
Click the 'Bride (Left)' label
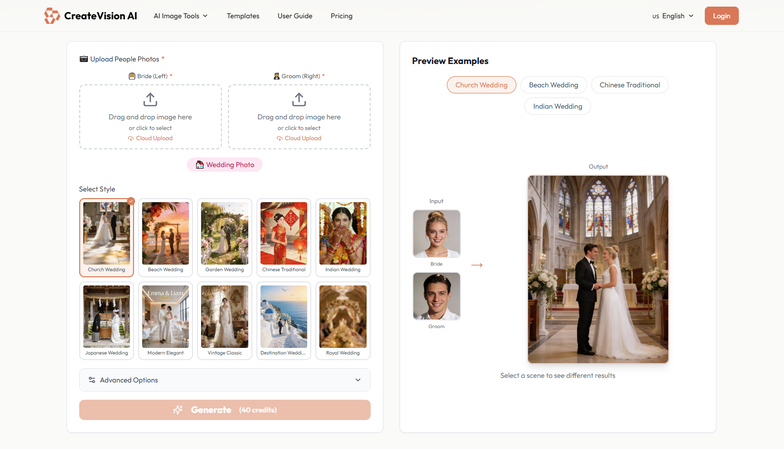pos(152,76)
